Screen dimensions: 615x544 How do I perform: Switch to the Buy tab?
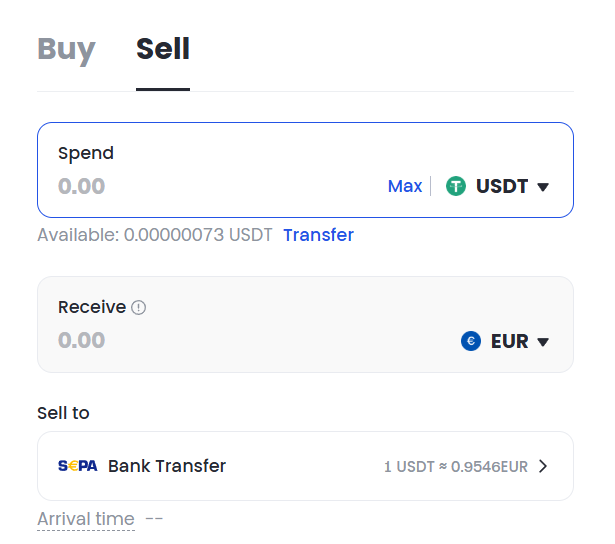click(x=66, y=49)
